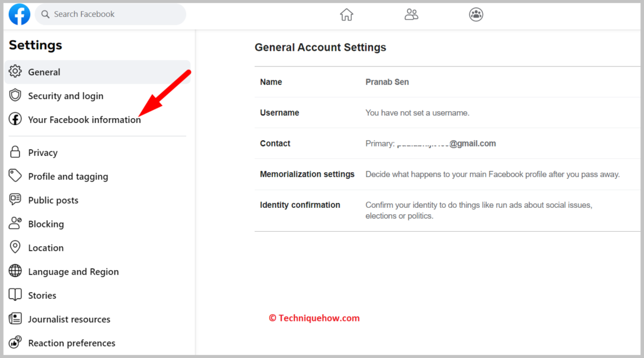Click the Settings sidebar heading
Image resolution: width=644 pixels, height=358 pixels.
pyautogui.click(x=35, y=45)
